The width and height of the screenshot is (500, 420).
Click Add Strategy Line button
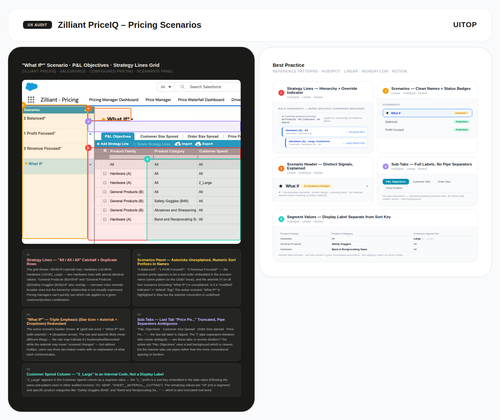click(x=113, y=144)
